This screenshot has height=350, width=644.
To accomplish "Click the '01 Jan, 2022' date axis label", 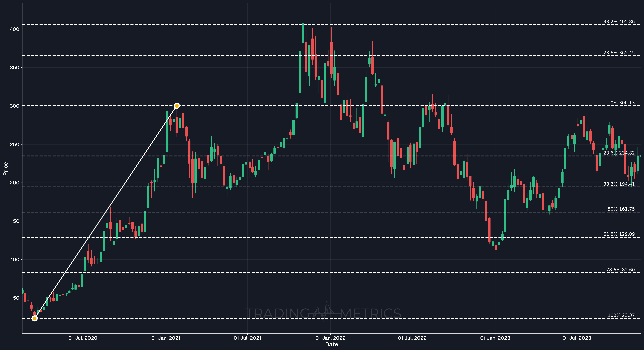I will (x=331, y=338).
